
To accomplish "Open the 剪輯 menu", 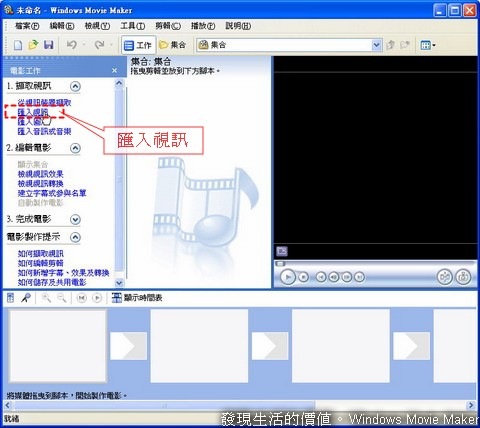I will [168, 26].
